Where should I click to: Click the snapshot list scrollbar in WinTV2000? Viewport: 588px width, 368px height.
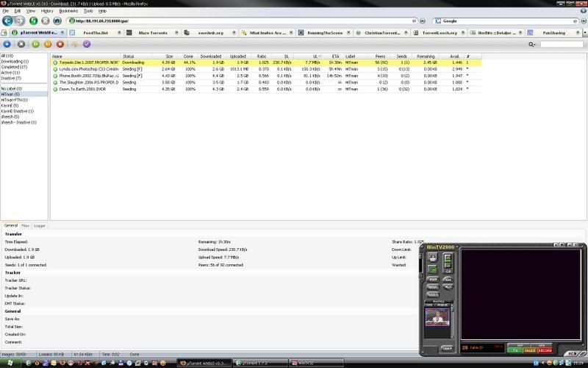(452, 321)
